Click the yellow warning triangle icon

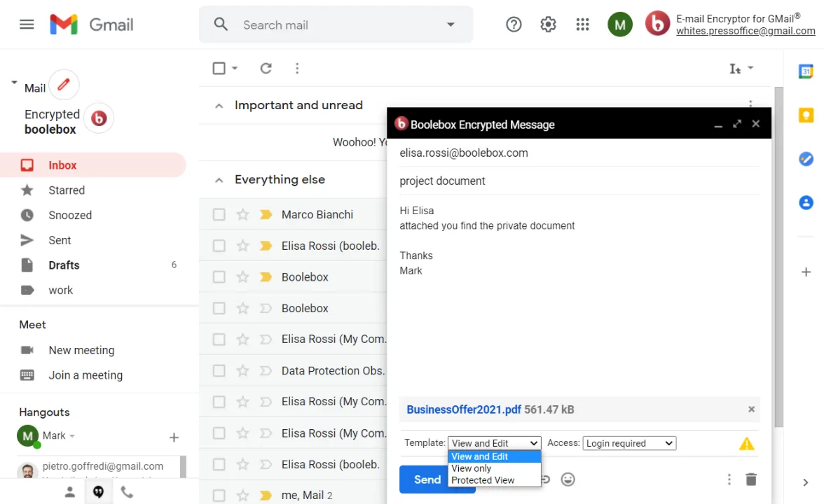click(746, 444)
